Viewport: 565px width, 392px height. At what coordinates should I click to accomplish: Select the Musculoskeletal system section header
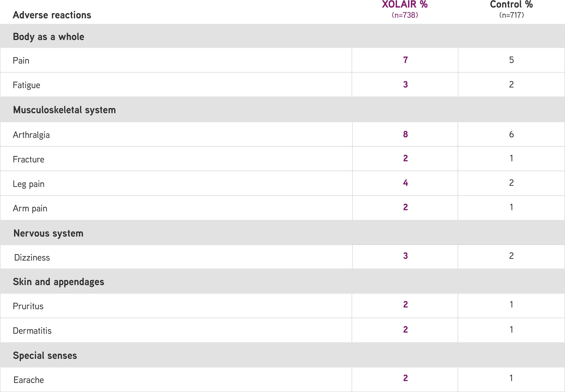tap(64, 110)
